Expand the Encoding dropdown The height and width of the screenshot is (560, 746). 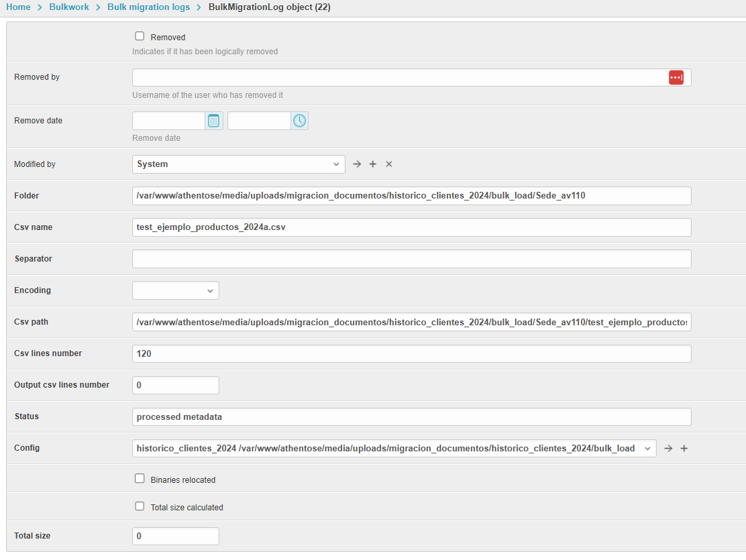coord(176,290)
